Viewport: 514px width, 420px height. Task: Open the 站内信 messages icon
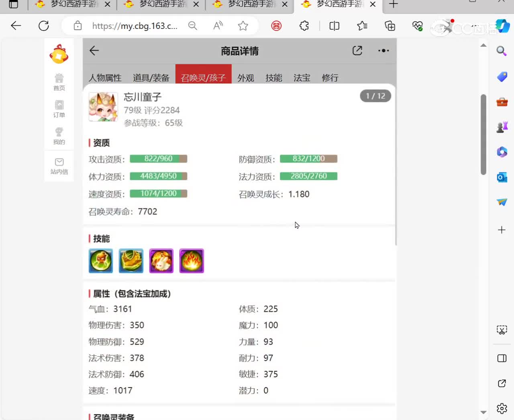(x=59, y=166)
